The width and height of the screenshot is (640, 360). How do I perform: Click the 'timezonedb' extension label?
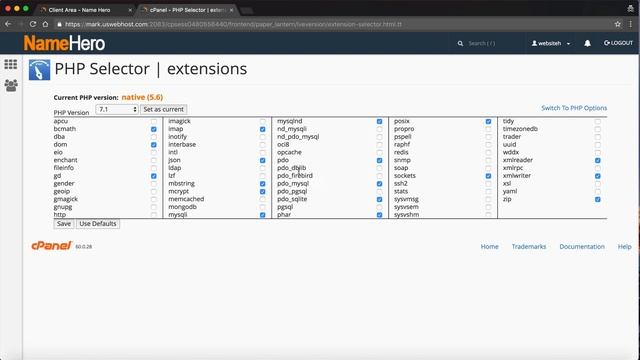coord(520,129)
